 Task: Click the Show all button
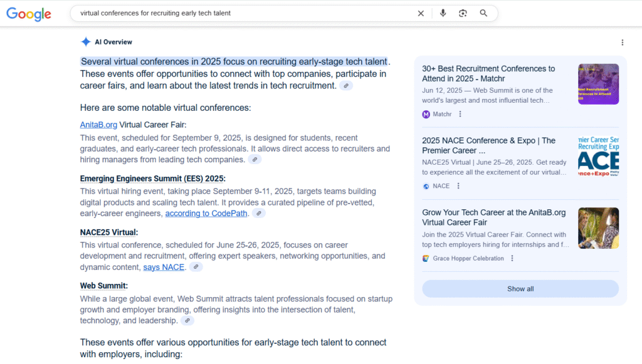[x=520, y=288]
